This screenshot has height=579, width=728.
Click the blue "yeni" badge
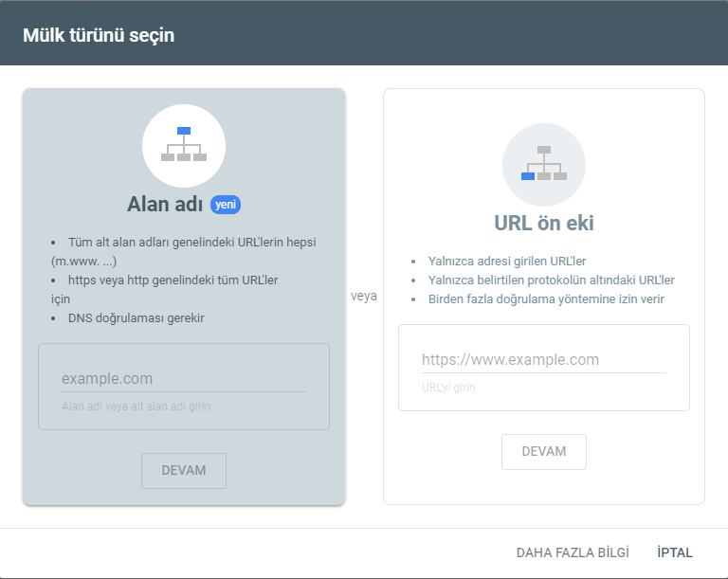coord(226,205)
